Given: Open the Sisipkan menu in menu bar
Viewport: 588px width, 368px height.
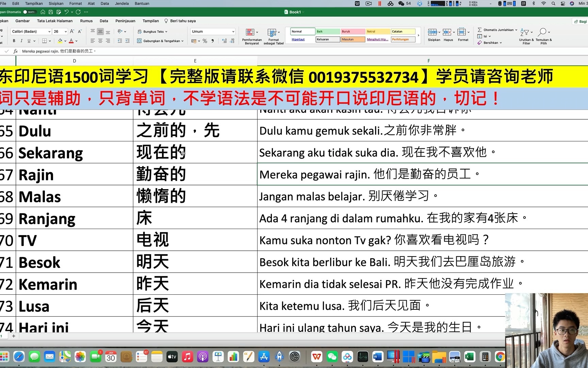Looking at the screenshot, I should click(x=56, y=3).
